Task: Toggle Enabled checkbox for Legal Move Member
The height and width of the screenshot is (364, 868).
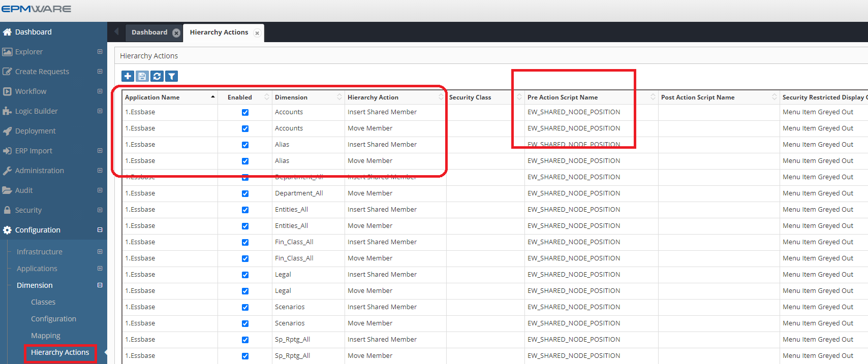Action: coord(245,291)
